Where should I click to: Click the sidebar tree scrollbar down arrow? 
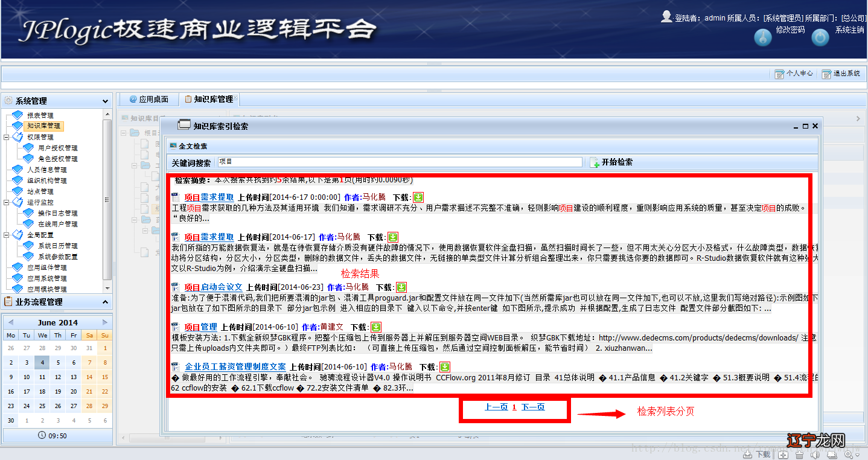click(x=107, y=289)
